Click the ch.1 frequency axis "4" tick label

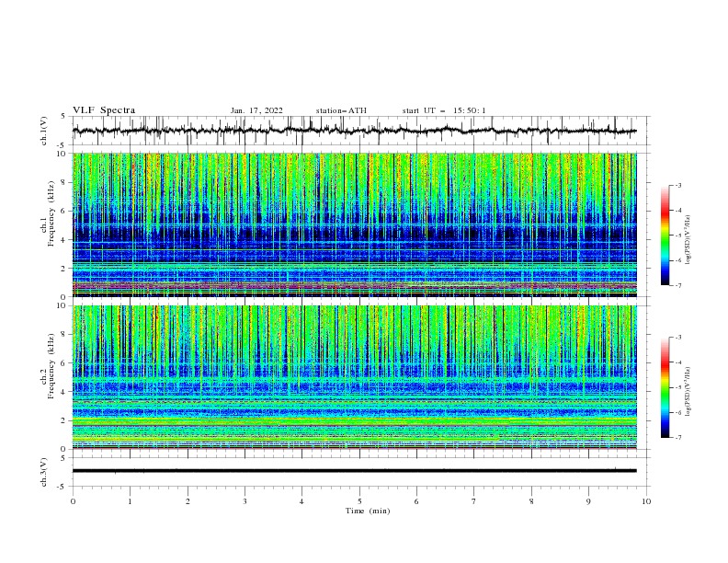[65, 240]
